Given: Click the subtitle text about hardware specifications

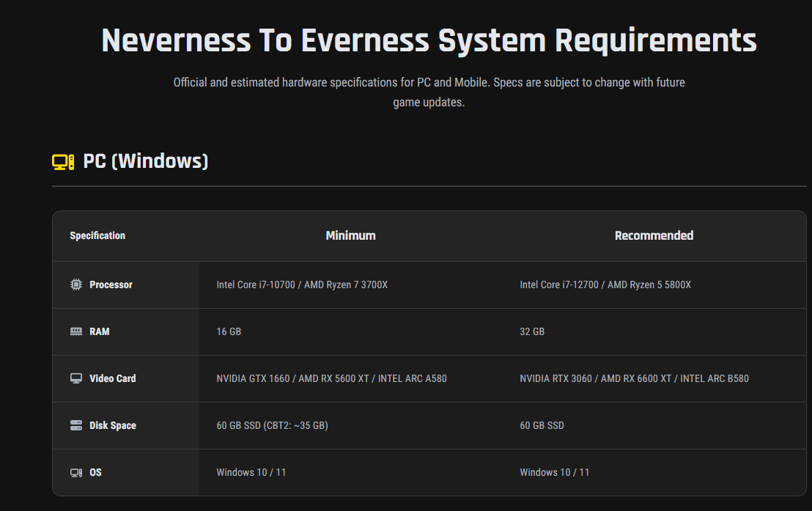Looking at the screenshot, I should pyautogui.click(x=429, y=92).
